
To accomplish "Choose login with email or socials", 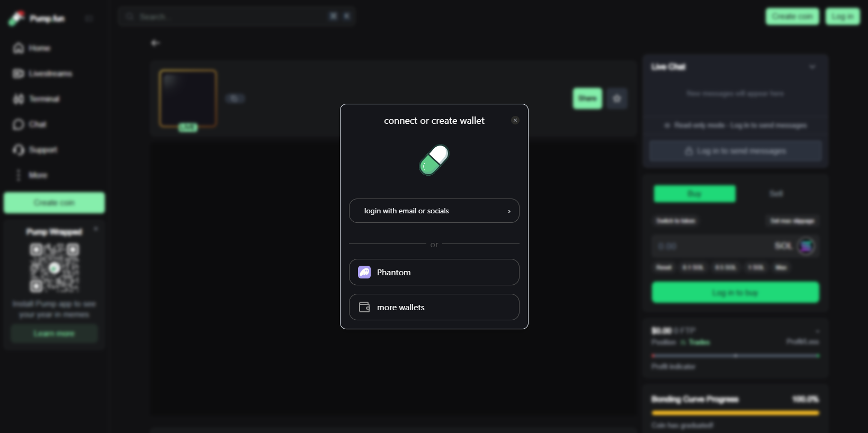I will click(x=434, y=211).
